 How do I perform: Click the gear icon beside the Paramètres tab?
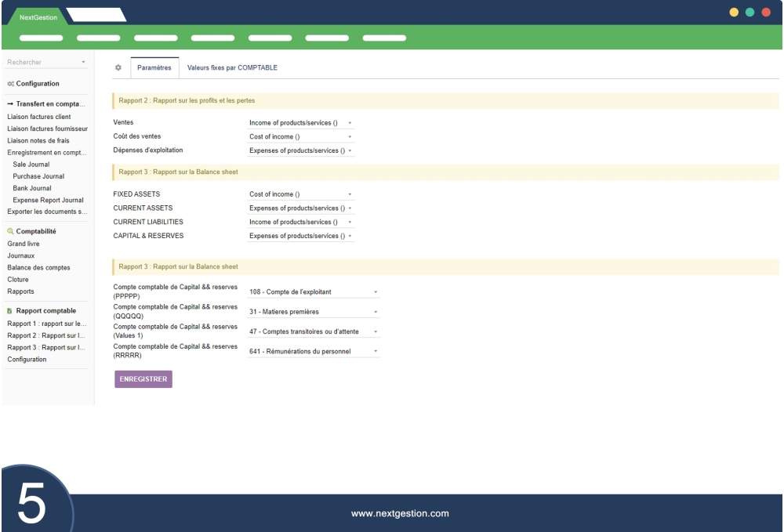click(118, 67)
